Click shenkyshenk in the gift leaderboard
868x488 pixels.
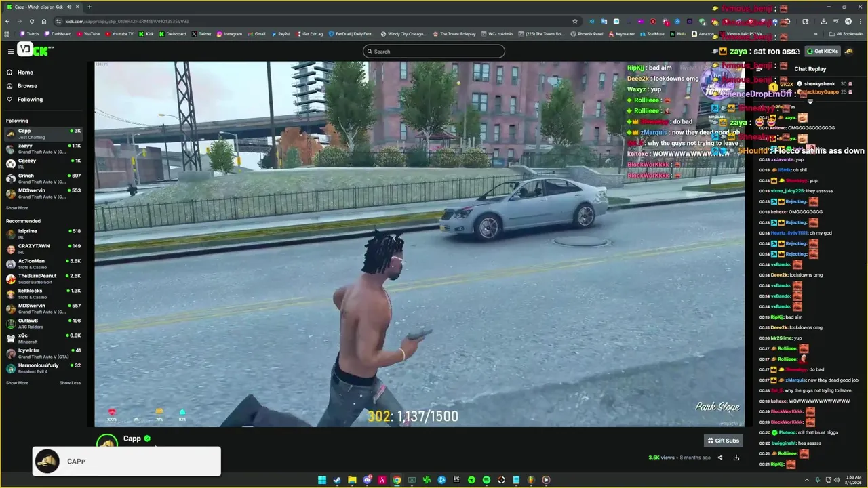click(x=819, y=84)
